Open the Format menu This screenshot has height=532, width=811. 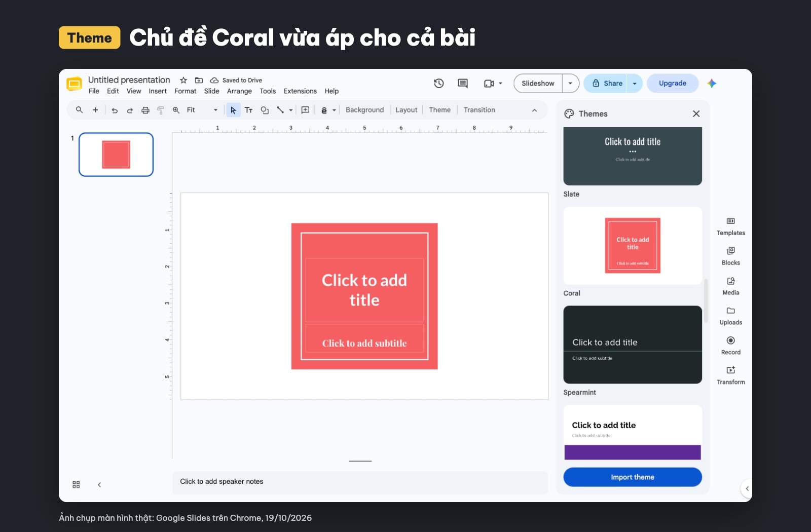point(185,91)
